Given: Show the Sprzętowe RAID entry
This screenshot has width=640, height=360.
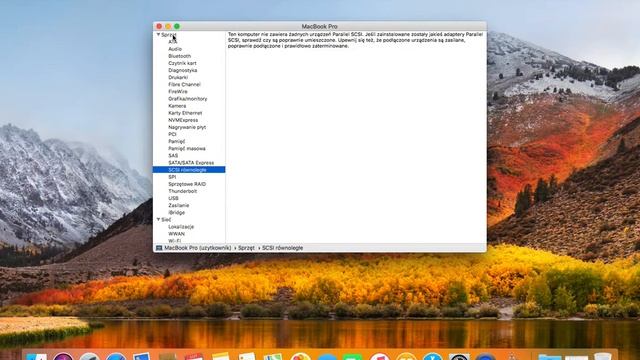Looking at the screenshot, I should coord(187,184).
